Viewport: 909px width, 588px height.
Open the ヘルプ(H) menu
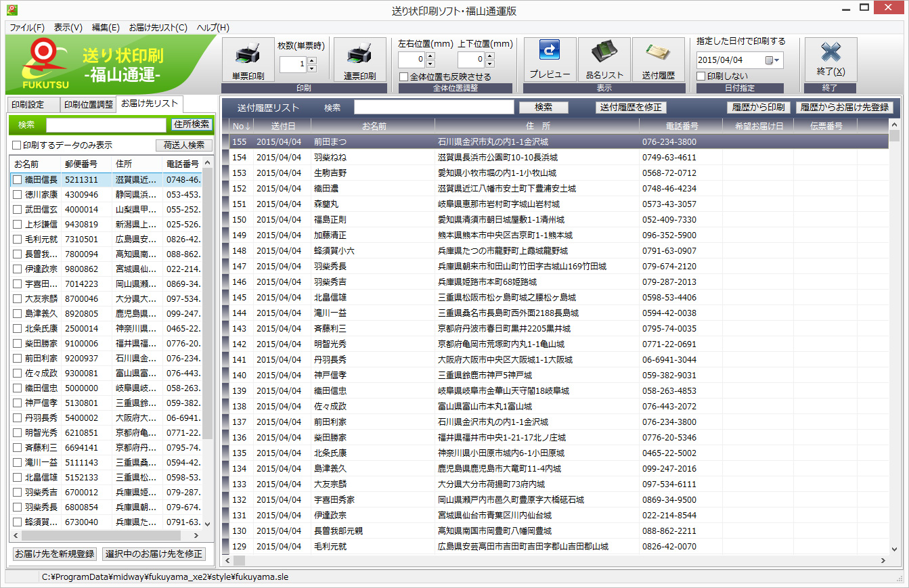pyautogui.click(x=213, y=28)
